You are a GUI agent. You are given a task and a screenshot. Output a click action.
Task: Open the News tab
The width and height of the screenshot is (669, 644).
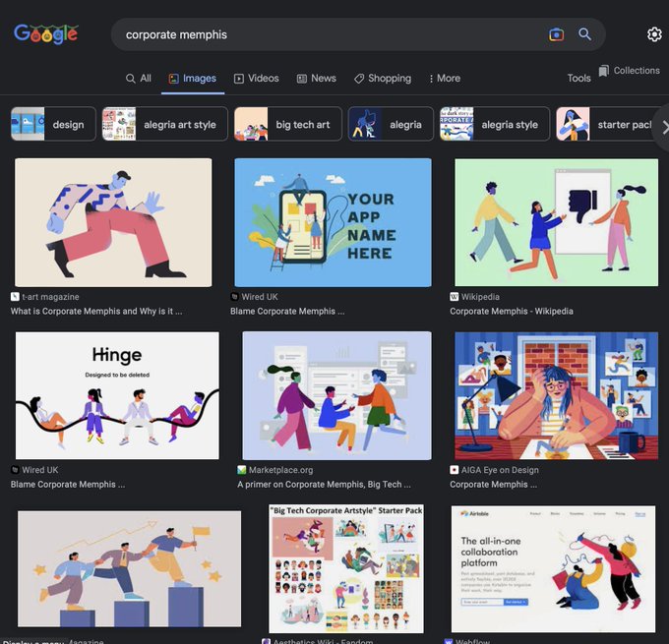[317, 79]
